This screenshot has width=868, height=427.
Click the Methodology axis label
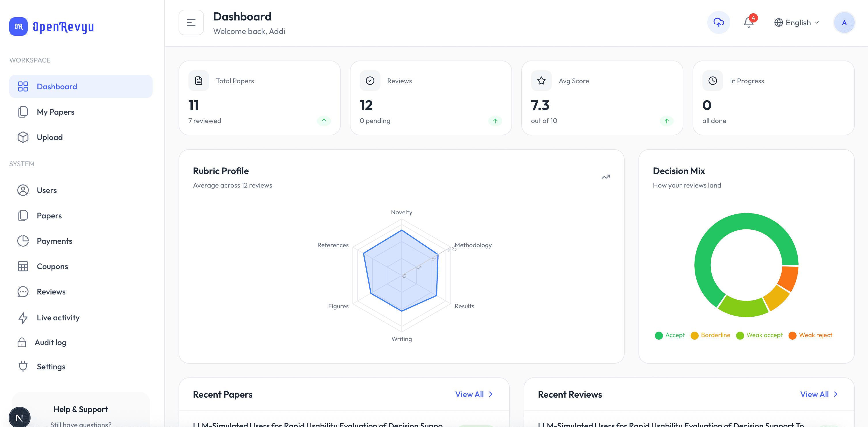[473, 245]
